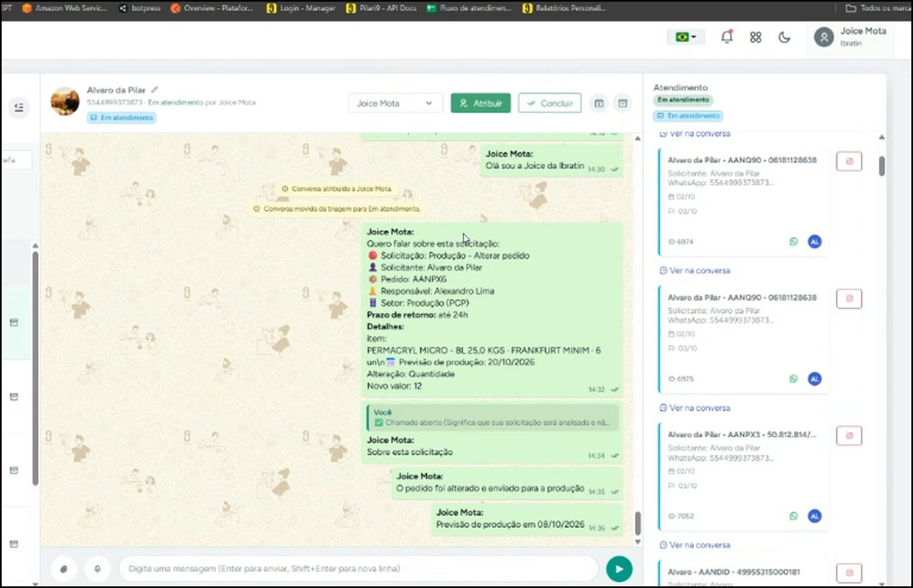The image size is (913, 588).
Task: Click the Atendimento panel heading
Action: tap(680, 87)
